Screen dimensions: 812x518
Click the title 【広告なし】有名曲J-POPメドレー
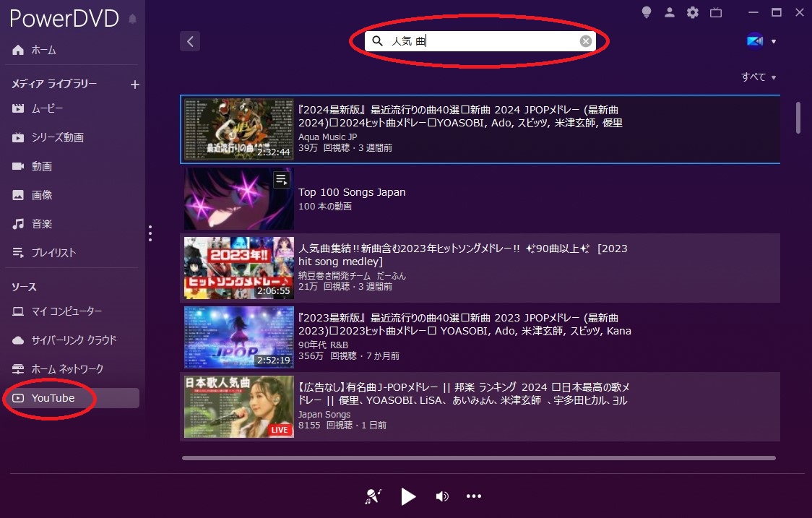[464, 394]
